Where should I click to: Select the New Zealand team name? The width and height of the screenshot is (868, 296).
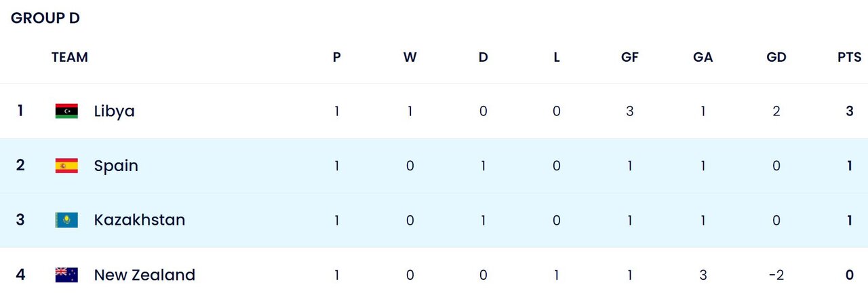(x=144, y=275)
